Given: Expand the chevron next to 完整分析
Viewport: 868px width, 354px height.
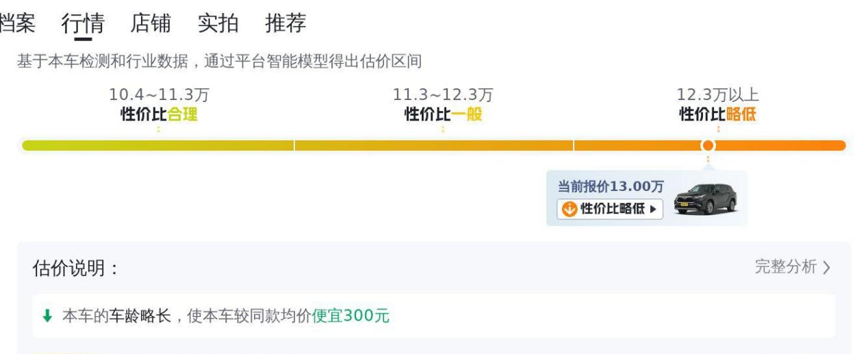Looking at the screenshot, I should (x=826, y=268).
